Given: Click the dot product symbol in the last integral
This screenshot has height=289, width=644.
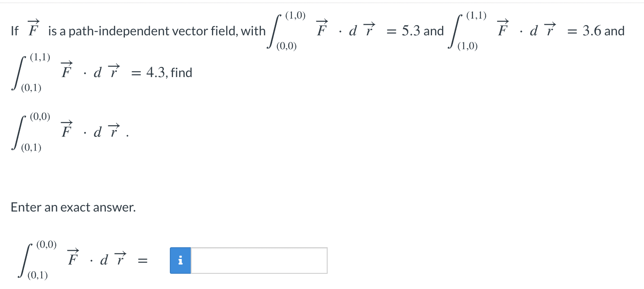Looking at the screenshot, I should (x=92, y=261).
